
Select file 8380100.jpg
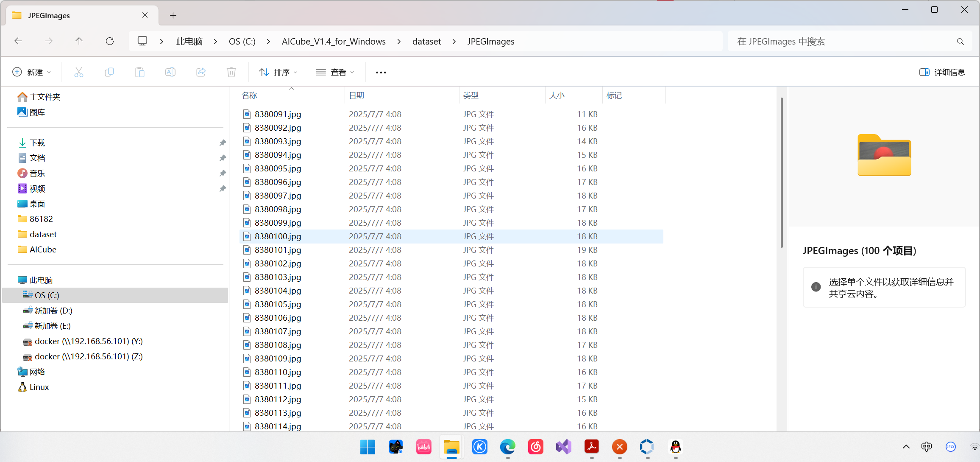[x=451, y=236]
